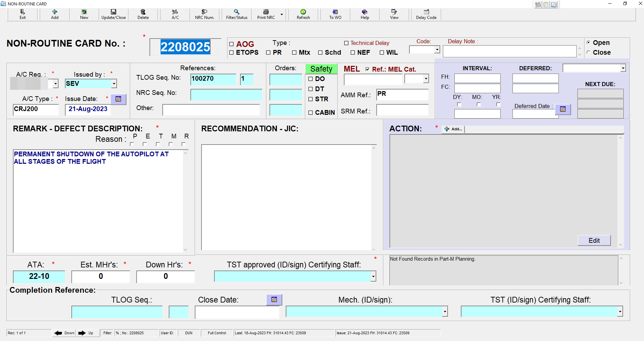Open the delay Code dropdown
This screenshot has height=341, width=644.
437,50
